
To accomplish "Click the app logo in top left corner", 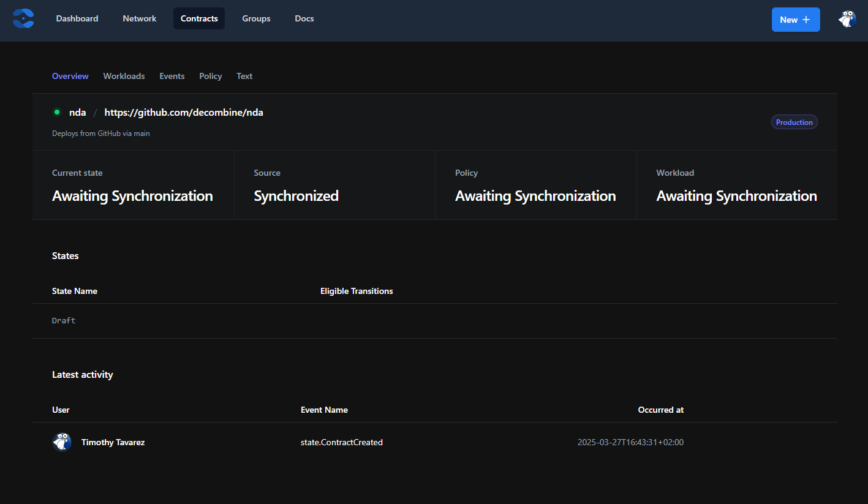I will [x=23, y=18].
